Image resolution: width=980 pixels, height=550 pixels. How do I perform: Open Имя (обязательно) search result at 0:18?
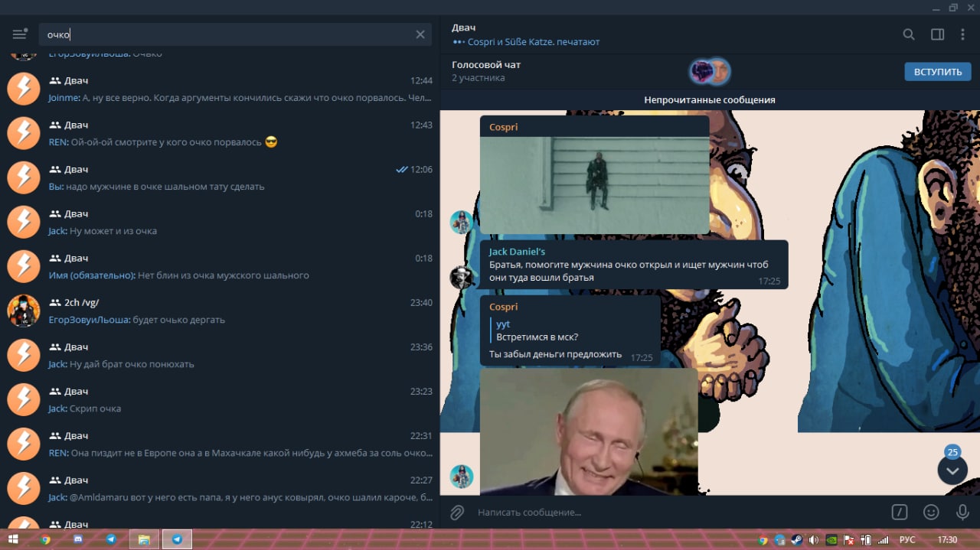(220, 266)
